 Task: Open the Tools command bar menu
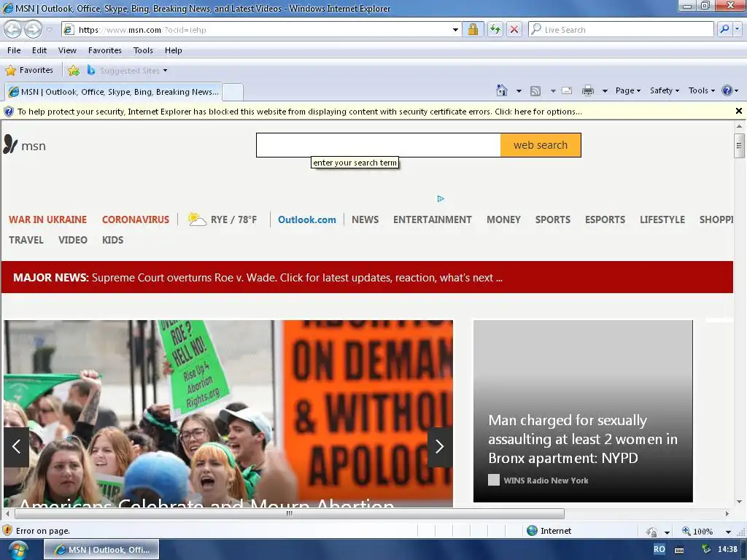pyautogui.click(x=701, y=90)
